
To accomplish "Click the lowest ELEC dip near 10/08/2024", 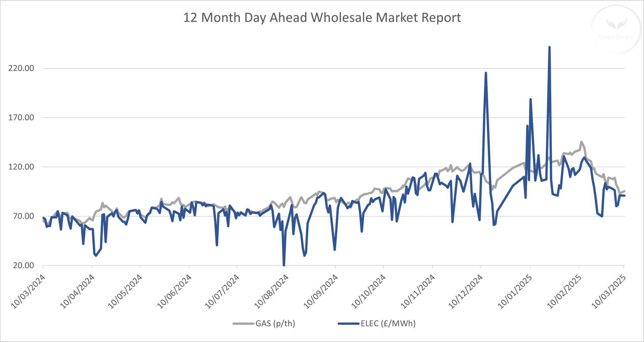I will coord(284,265).
